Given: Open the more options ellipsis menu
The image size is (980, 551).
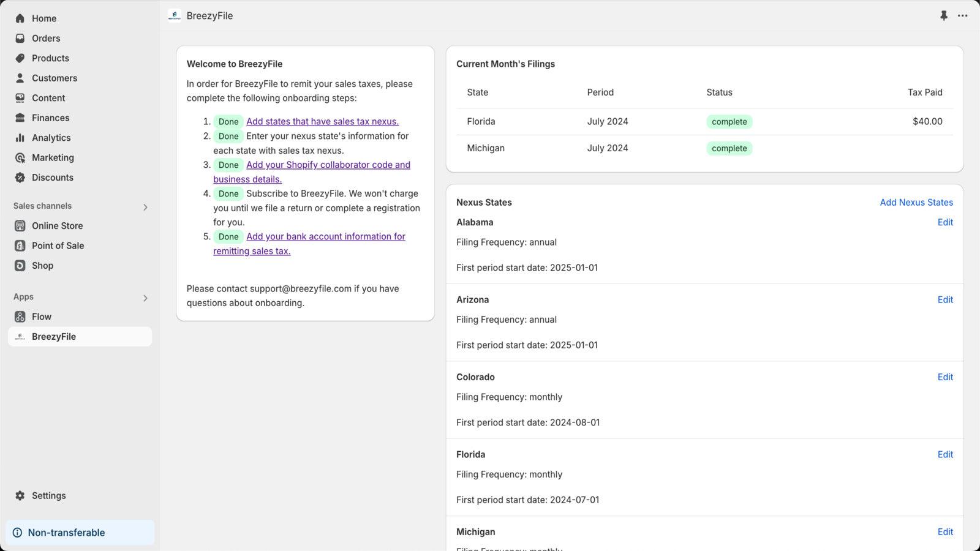Looking at the screenshot, I should click(x=963, y=16).
